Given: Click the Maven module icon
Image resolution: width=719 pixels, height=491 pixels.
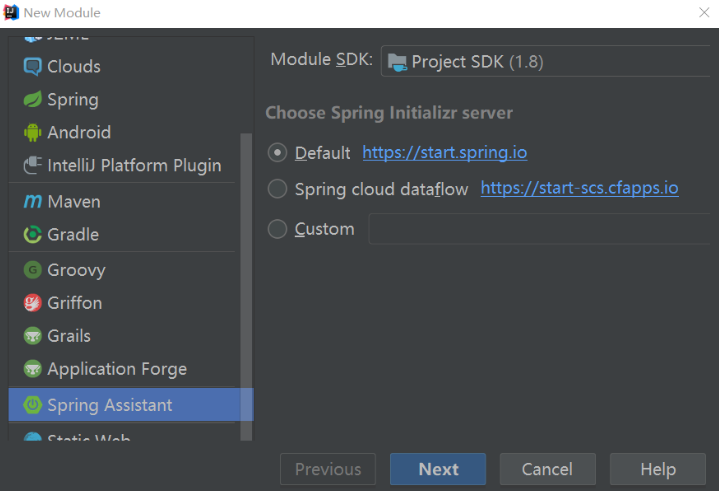Looking at the screenshot, I should tap(32, 202).
